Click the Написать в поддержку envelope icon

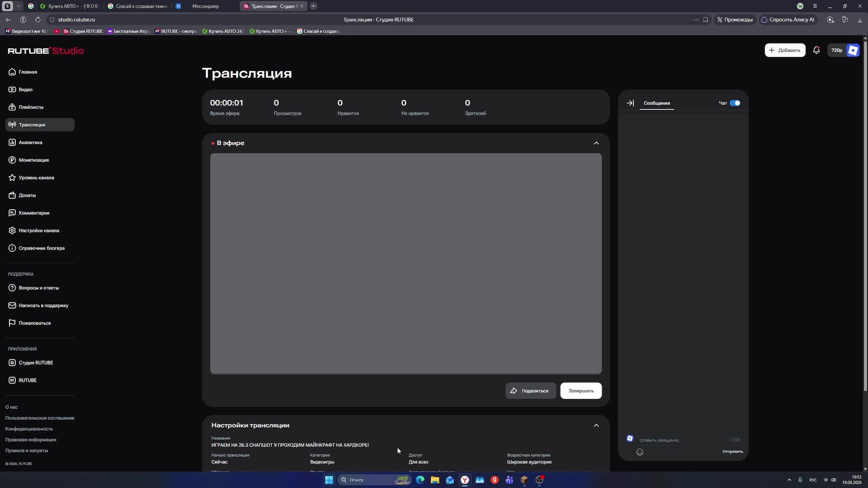coord(12,305)
